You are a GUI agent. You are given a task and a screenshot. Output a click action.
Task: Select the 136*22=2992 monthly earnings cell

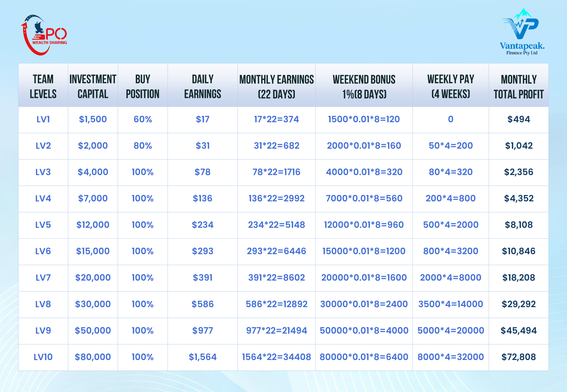[x=276, y=198]
